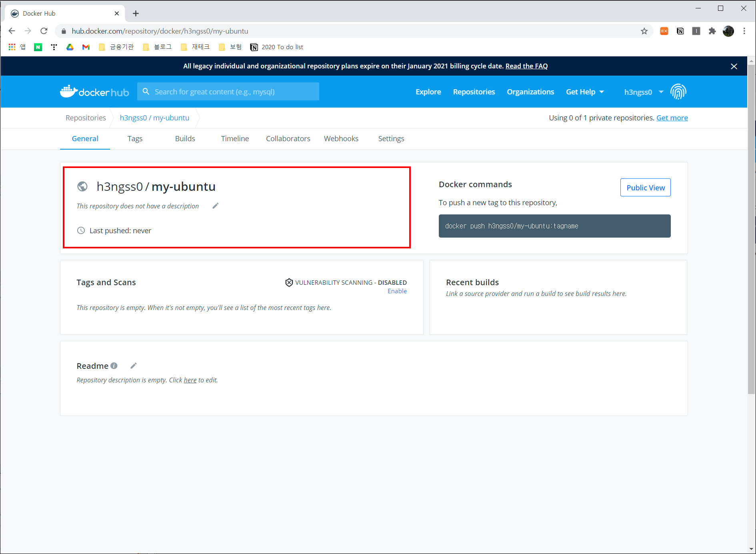756x554 pixels.
Task: Click Explore in the top navigation
Action: 428,92
